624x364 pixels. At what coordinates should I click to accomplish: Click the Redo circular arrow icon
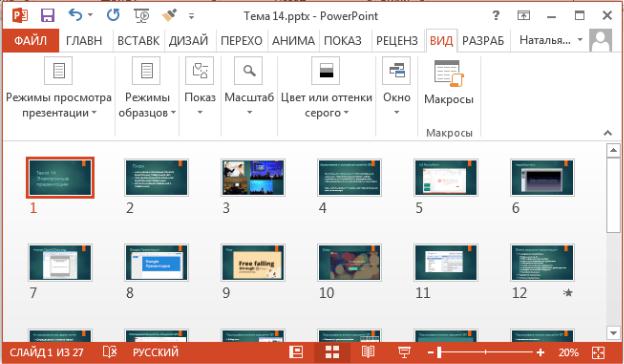(x=113, y=15)
